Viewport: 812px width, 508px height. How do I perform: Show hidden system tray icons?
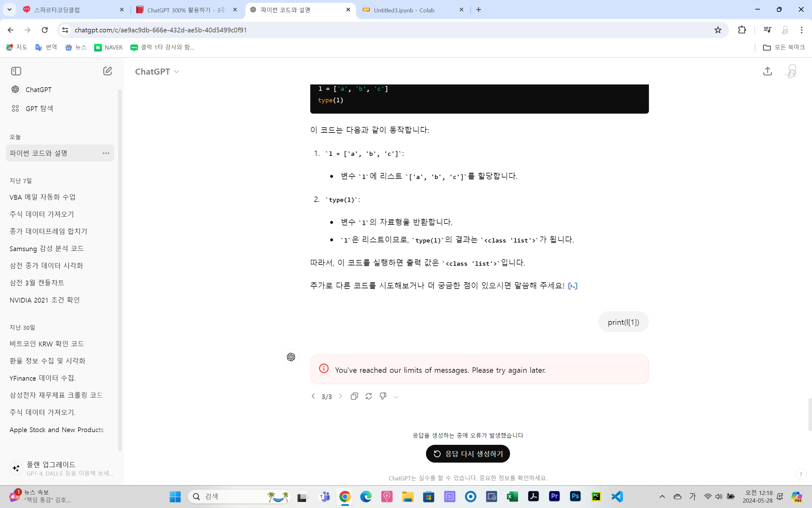pyautogui.click(x=662, y=497)
